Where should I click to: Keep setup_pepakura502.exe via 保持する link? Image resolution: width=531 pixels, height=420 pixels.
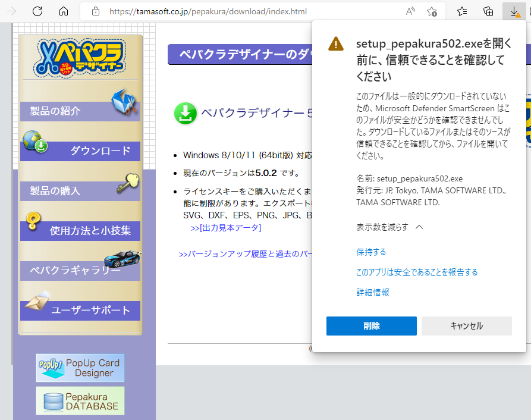pyautogui.click(x=371, y=252)
